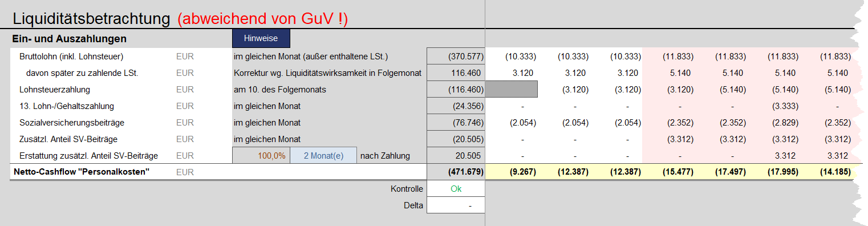Select the 116.460 davon später LSt. total

tap(456, 73)
